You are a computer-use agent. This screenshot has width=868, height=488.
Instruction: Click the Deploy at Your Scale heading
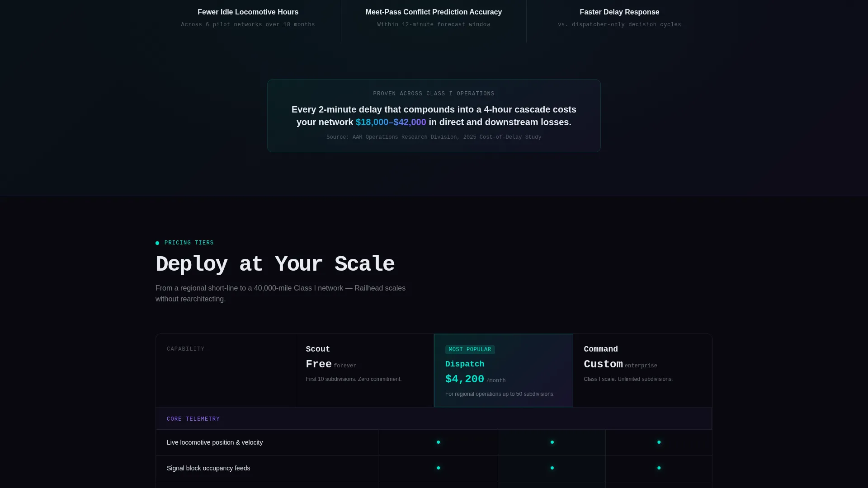(x=275, y=264)
